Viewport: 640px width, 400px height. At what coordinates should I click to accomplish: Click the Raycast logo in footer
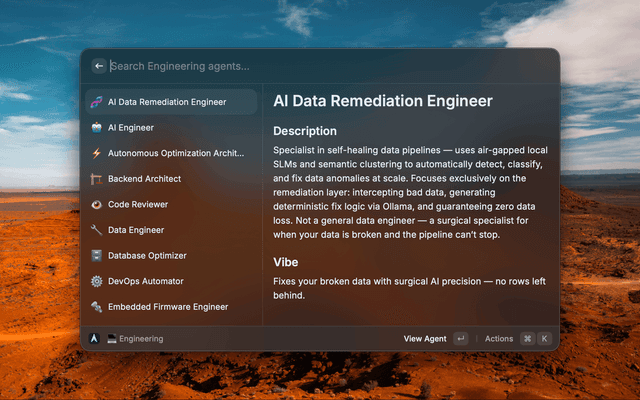94,339
